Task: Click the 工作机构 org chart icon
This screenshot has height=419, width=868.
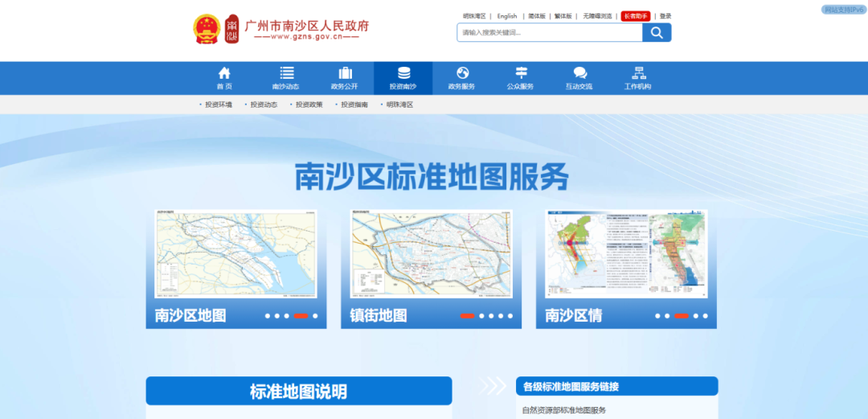Action: [639, 73]
